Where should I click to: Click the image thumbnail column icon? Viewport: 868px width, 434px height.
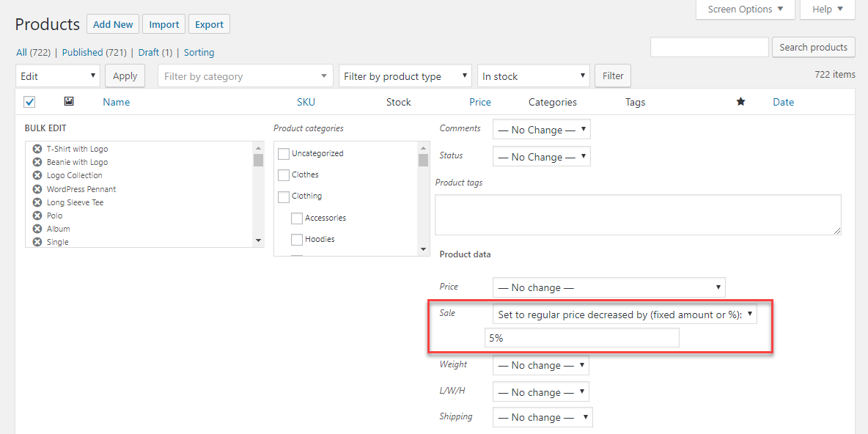[x=69, y=102]
